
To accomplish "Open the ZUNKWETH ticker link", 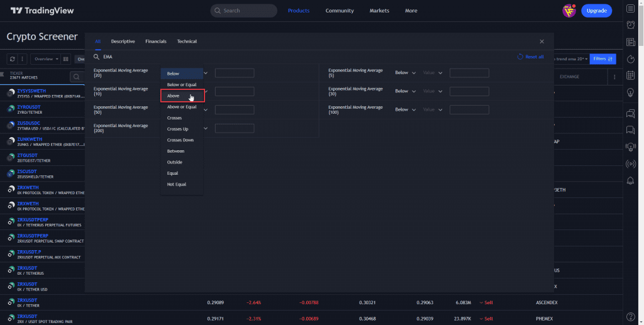I will (x=30, y=139).
